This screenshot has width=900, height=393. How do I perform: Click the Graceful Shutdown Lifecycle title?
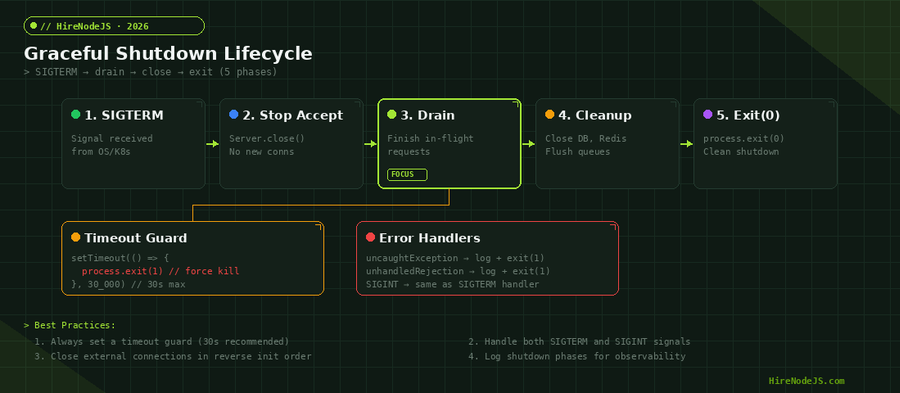(168, 54)
